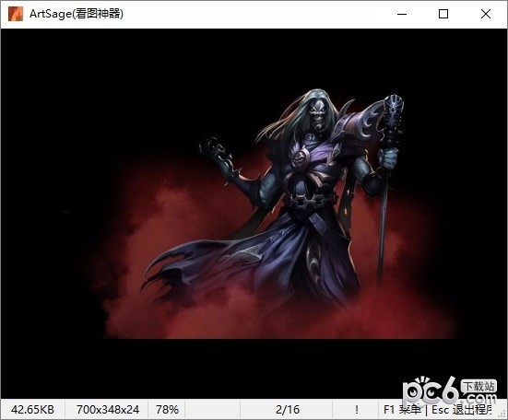Screen dimensions: 508x420
Task: Click the 42.65KB file size status entry
Action: pyautogui.click(x=32, y=410)
